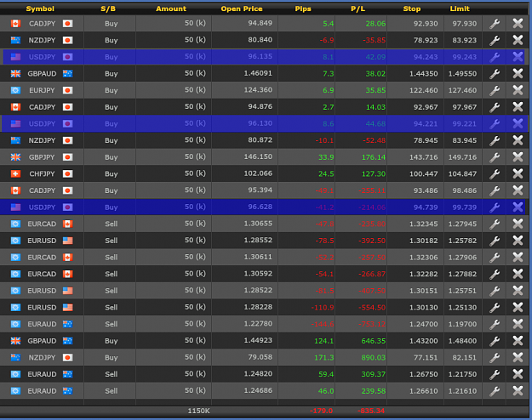Open the modify wrench for NZDJPY opened at 79.058
The image size is (532, 420).
coord(495,358)
